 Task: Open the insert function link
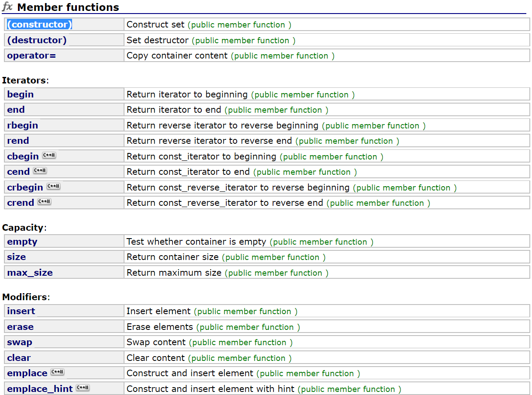[x=21, y=311]
